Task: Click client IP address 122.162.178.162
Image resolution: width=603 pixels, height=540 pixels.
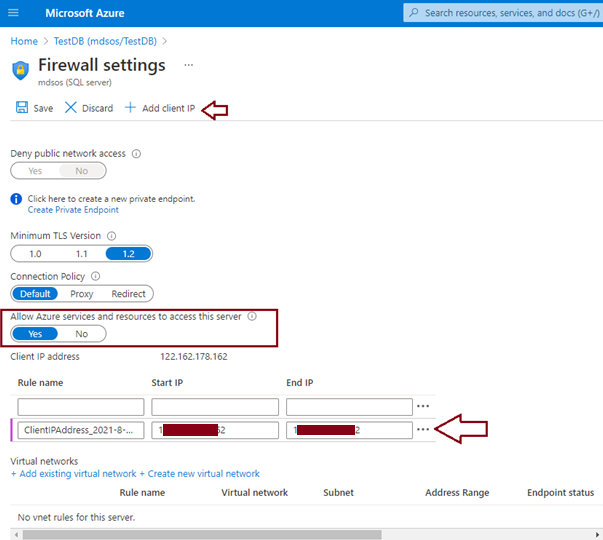Action: coord(194,357)
